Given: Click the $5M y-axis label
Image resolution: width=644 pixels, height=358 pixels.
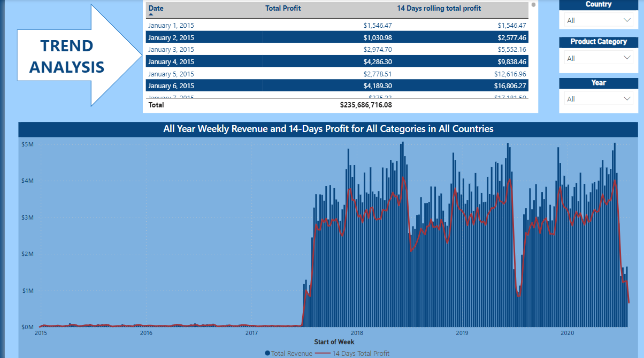Looking at the screenshot, I should pos(28,144).
